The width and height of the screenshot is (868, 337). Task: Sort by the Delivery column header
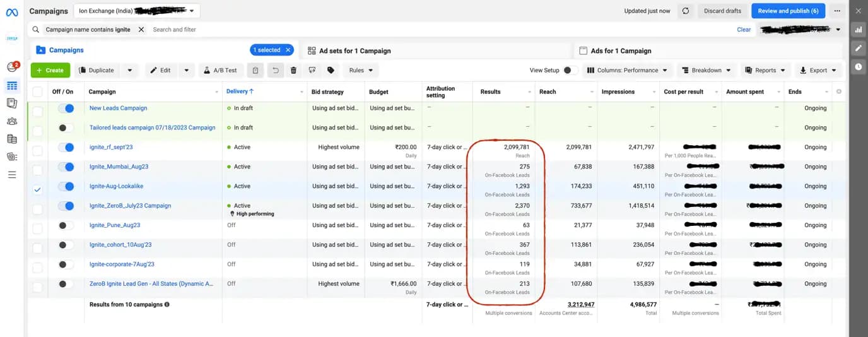[240, 92]
